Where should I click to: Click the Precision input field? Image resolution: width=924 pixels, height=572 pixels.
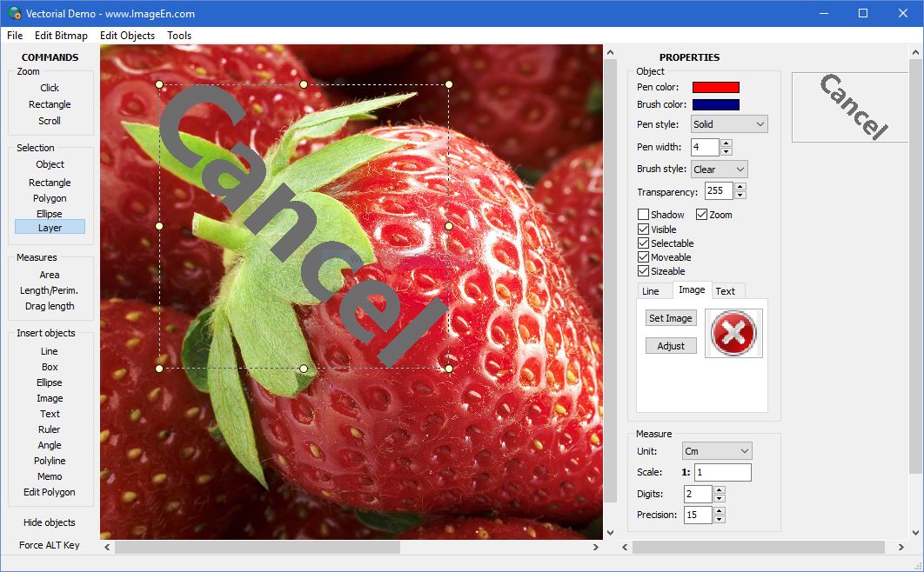698,515
